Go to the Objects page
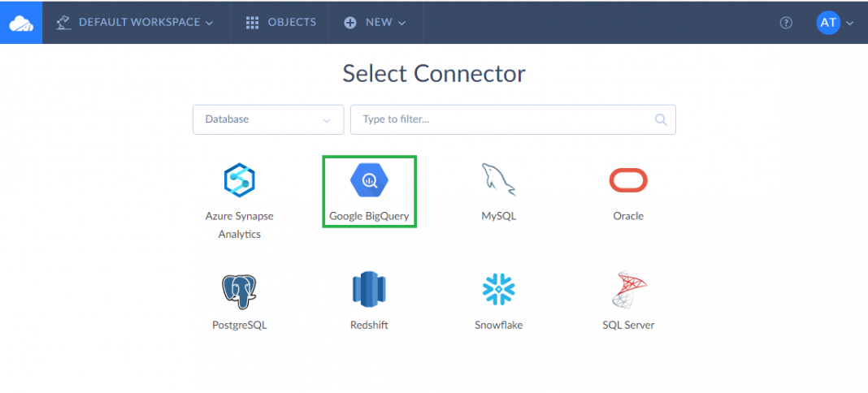This screenshot has height=393, width=868. pyautogui.click(x=281, y=23)
